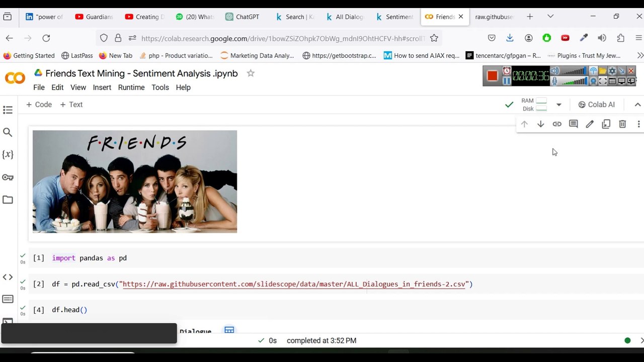The image size is (644, 362).
Task: Switch to the All Dialogues Kaggle tab
Action: (345, 17)
